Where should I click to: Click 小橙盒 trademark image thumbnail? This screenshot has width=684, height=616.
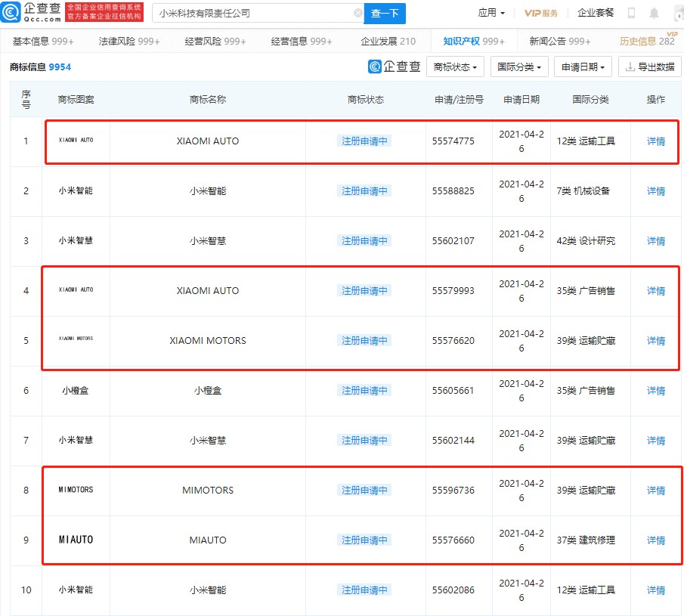pos(76,391)
